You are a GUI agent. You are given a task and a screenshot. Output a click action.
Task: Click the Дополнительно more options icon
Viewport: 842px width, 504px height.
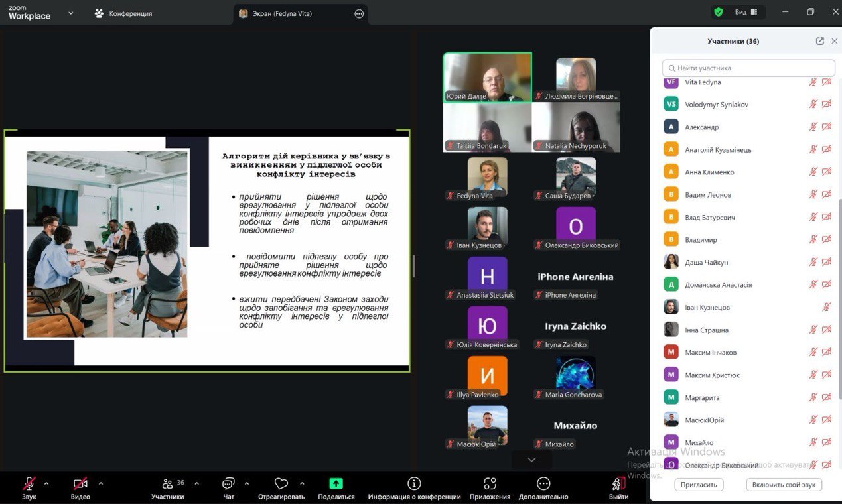(x=543, y=484)
